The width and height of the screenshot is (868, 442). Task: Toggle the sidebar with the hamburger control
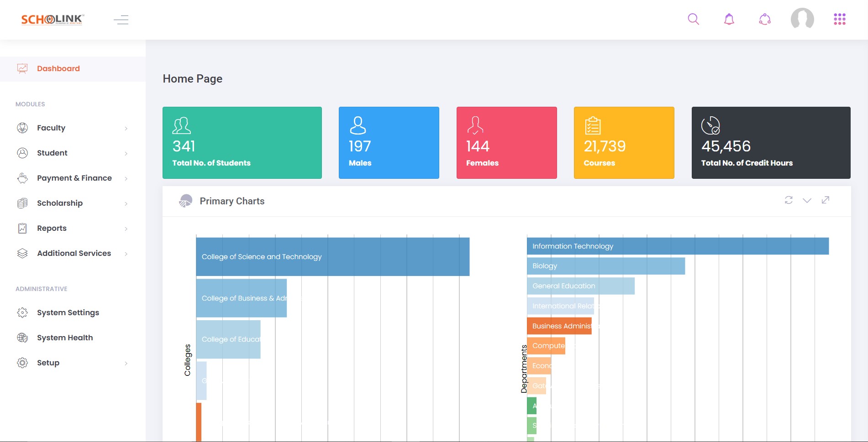tap(121, 20)
